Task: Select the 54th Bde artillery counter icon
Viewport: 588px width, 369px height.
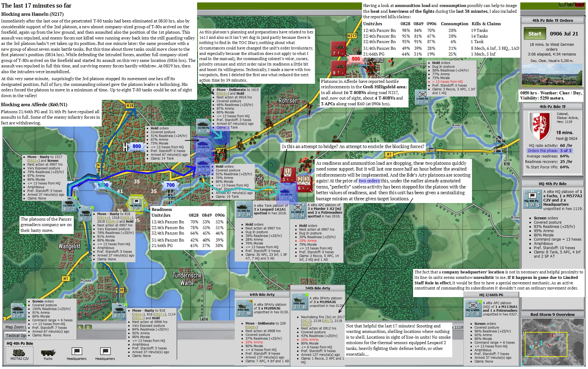Action: tap(299, 303)
